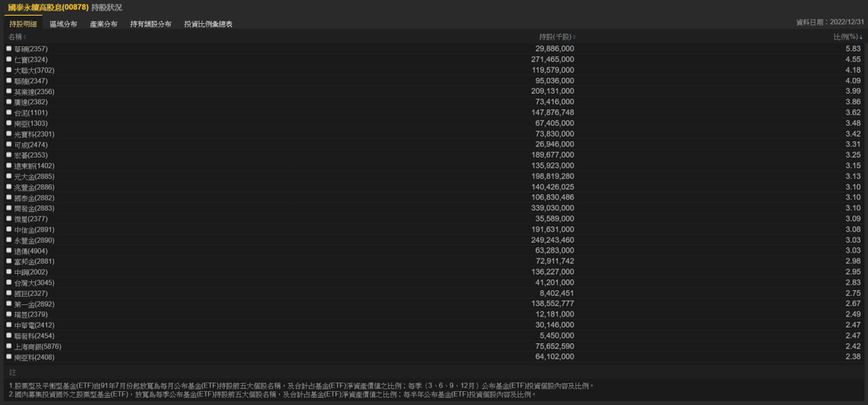The width and height of the screenshot is (868, 405).
Task: Click the stock name 上海商銀(5876)
Action: coord(38,346)
